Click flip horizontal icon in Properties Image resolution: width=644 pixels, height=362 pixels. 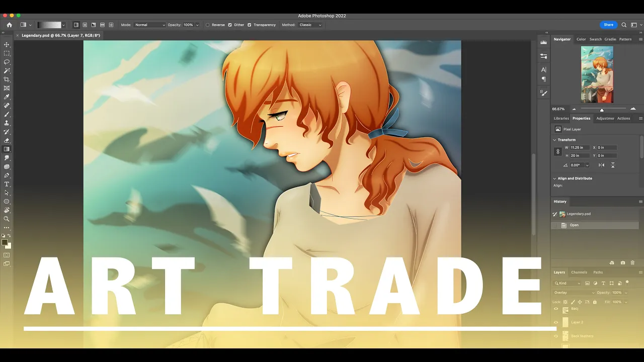[601, 165]
